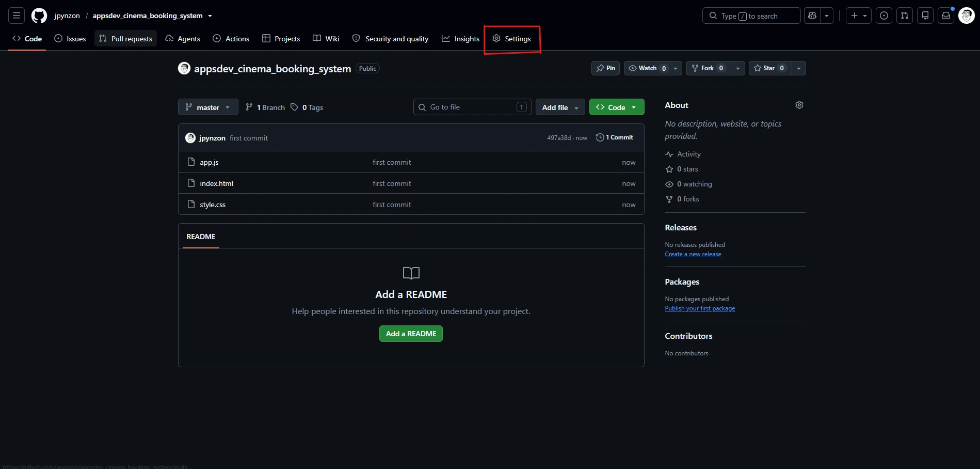This screenshot has height=469, width=980.
Task: Open the Projects tab
Action: pos(281,39)
